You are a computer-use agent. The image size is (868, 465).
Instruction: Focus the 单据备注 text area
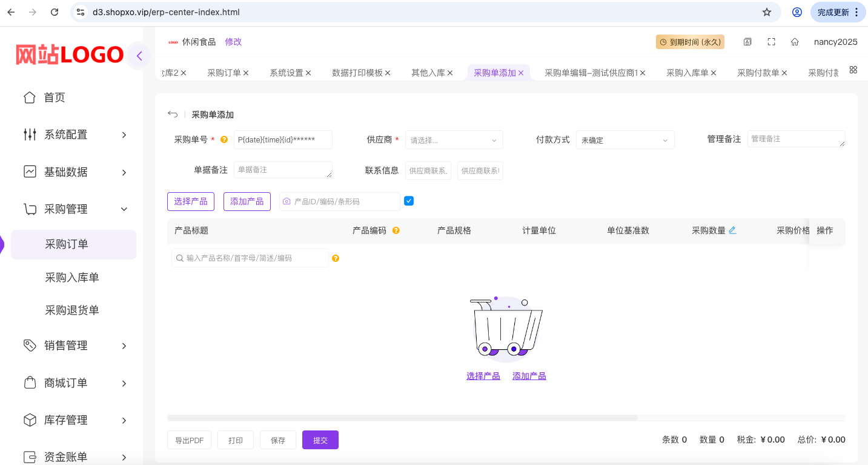pyautogui.click(x=283, y=170)
